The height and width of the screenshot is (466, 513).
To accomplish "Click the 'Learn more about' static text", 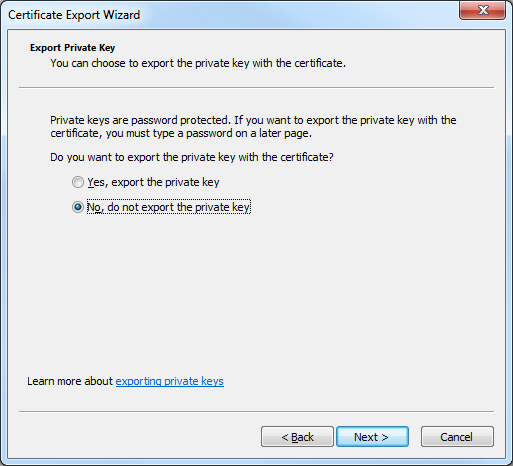I will pos(70,381).
